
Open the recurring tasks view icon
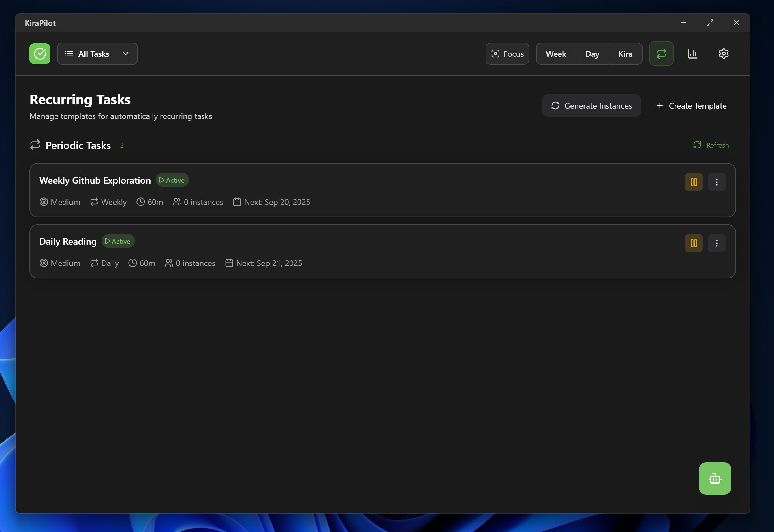[661, 54]
